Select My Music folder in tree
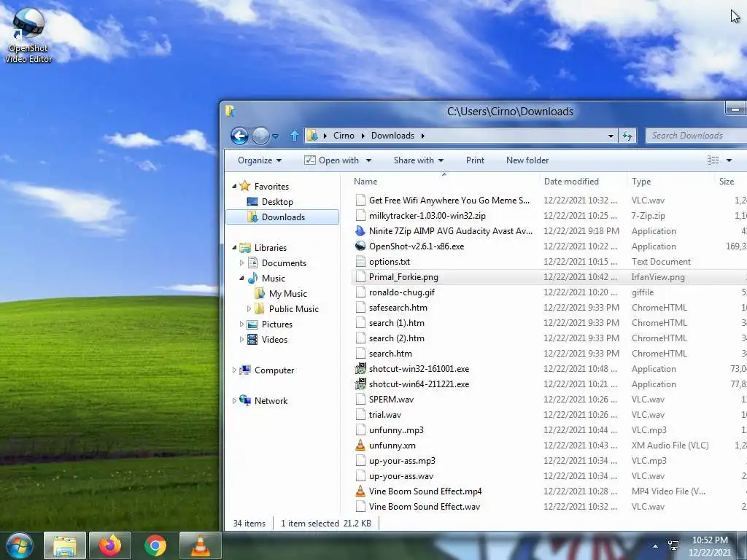The width and height of the screenshot is (747, 560). 287,294
